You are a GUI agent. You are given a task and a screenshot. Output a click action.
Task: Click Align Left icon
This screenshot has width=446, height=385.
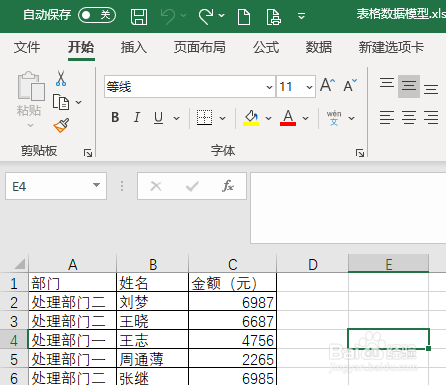click(x=387, y=118)
